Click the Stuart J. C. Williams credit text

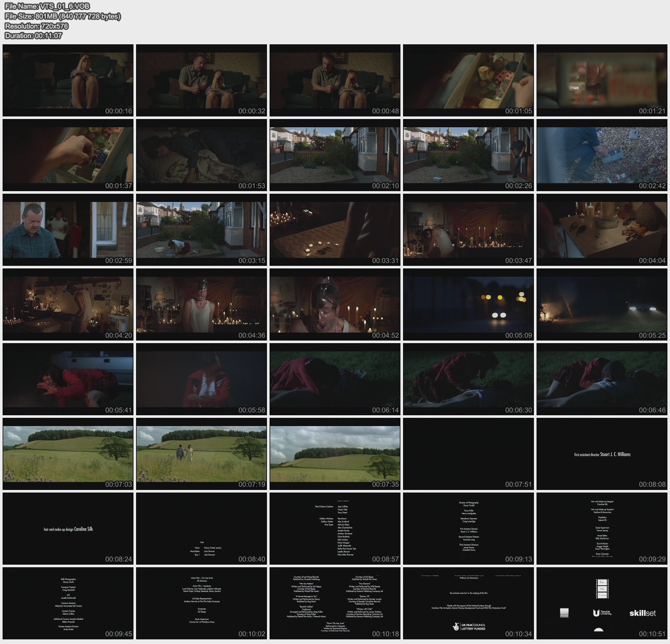(602, 454)
